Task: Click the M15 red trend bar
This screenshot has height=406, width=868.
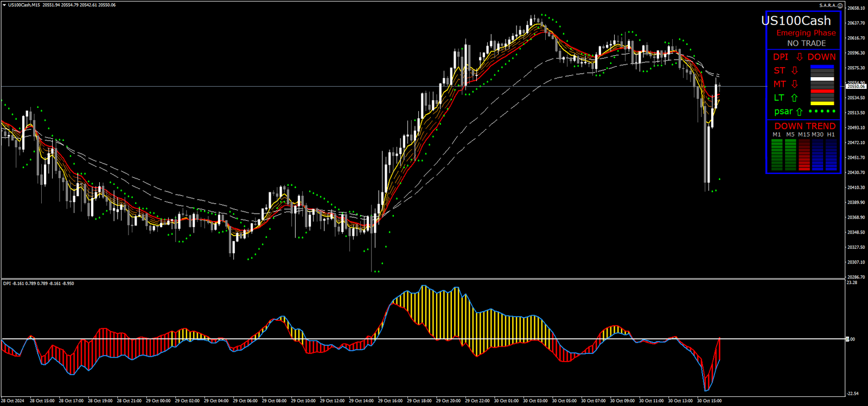Action: tap(804, 154)
